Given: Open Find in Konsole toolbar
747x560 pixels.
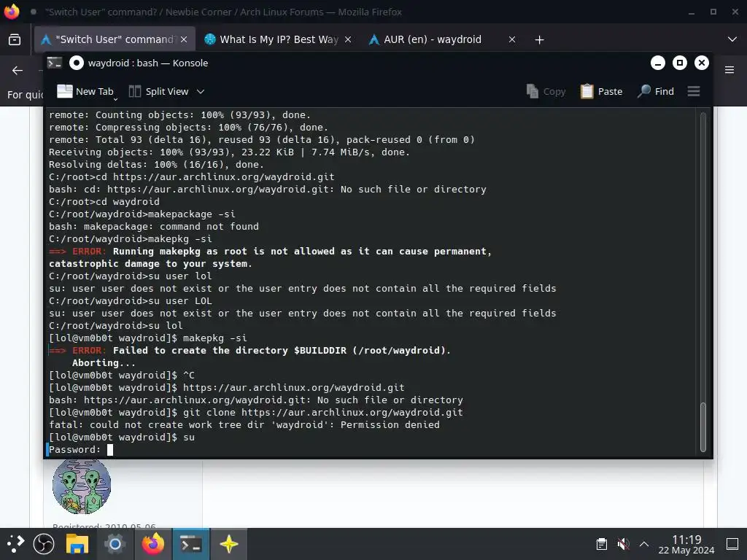Looking at the screenshot, I should coord(656,91).
